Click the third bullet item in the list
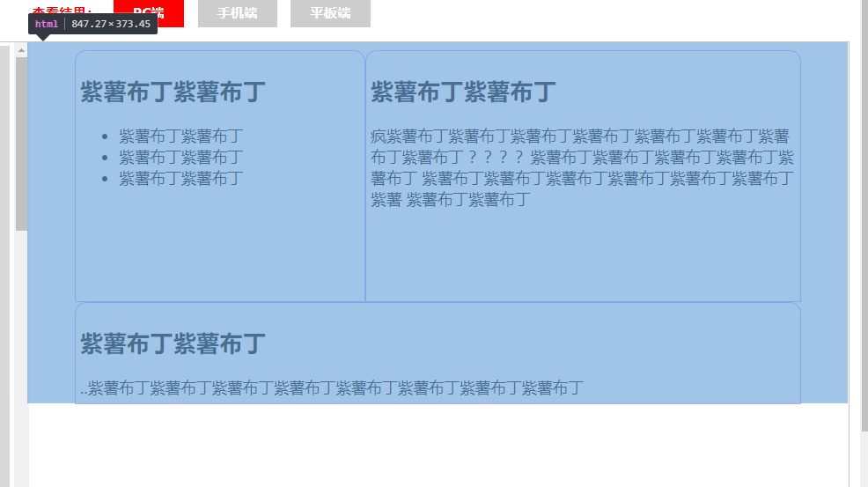The height and width of the screenshot is (487, 868). click(x=180, y=179)
